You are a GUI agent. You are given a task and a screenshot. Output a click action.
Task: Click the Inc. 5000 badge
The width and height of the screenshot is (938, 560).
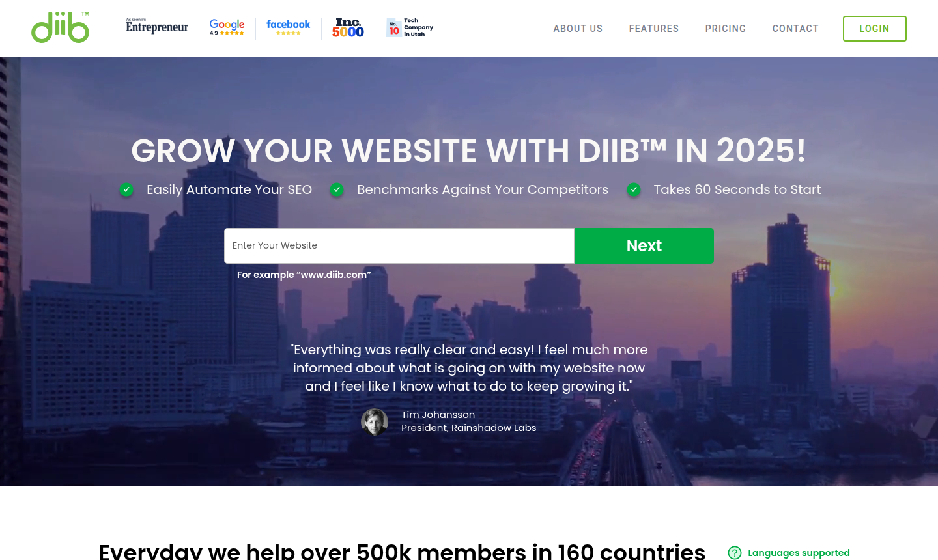pos(348,27)
